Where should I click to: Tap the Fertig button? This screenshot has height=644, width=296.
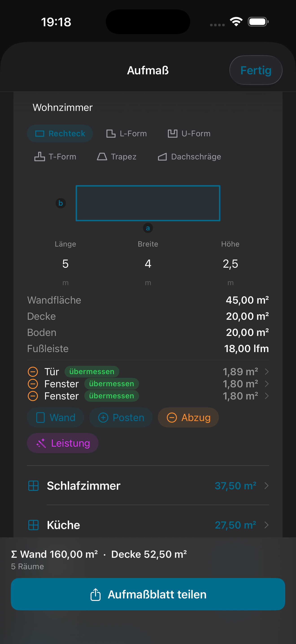click(256, 70)
